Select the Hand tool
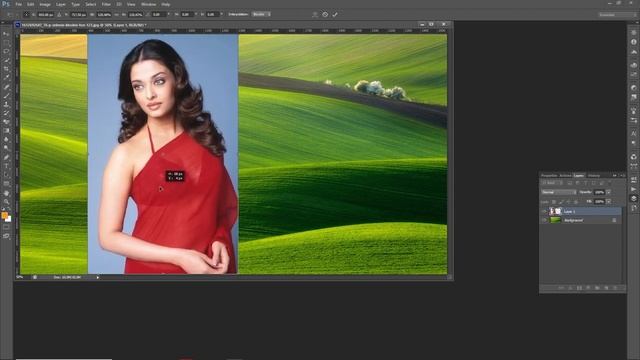The height and width of the screenshot is (360, 640). (x=6, y=193)
